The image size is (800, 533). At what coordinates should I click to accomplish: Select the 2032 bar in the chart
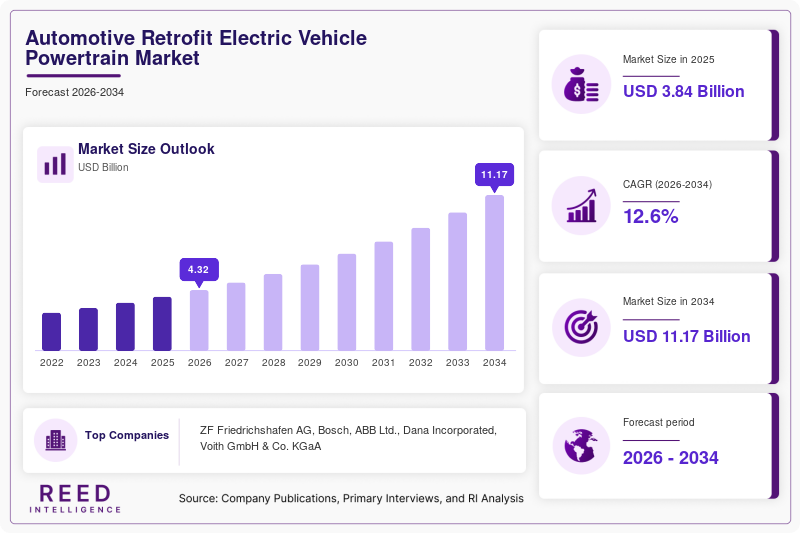tap(420, 289)
